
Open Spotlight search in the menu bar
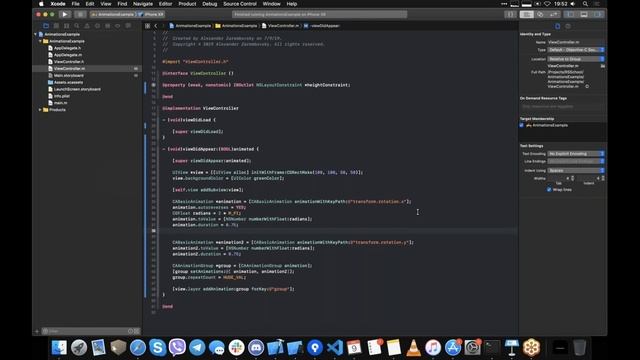(585, 4)
